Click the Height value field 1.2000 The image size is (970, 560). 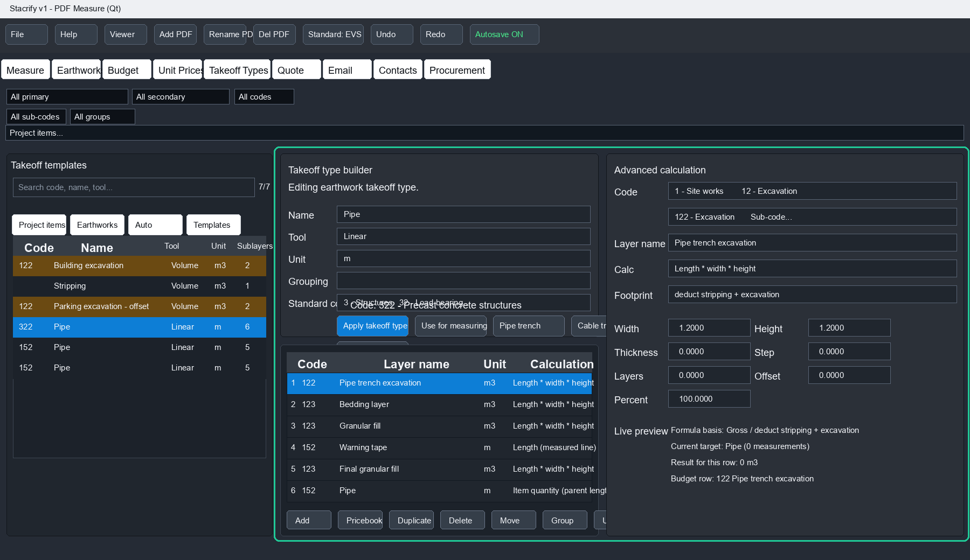pyautogui.click(x=849, y=328)
